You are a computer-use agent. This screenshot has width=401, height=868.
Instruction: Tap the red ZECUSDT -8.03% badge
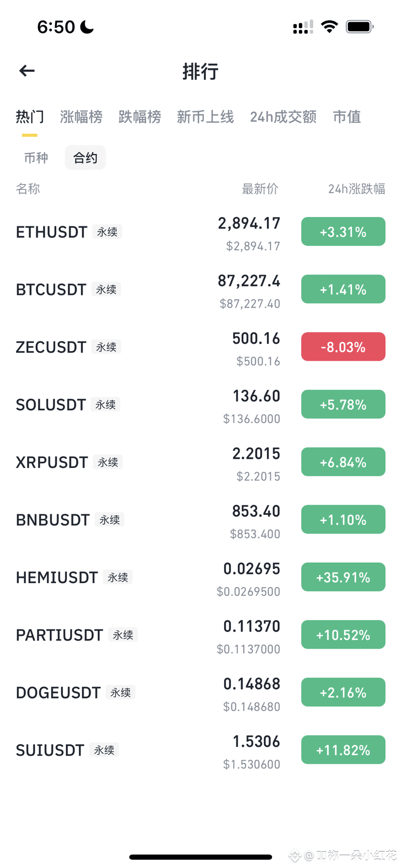(343, 347)
